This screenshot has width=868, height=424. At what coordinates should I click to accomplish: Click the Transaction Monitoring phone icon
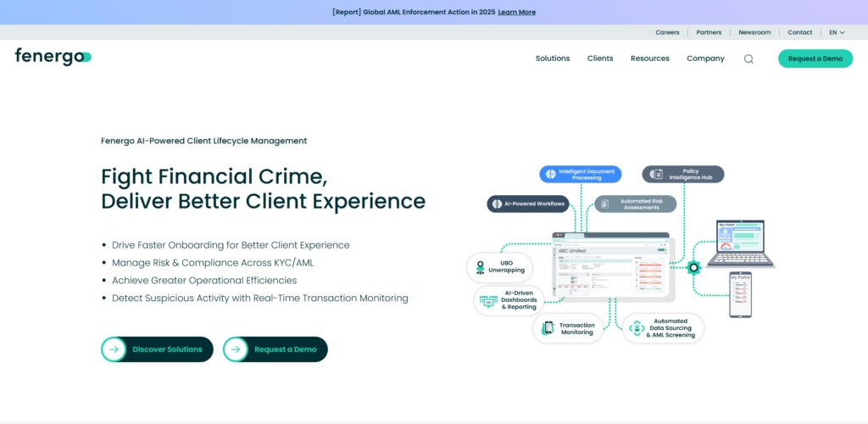click(548, 328)
